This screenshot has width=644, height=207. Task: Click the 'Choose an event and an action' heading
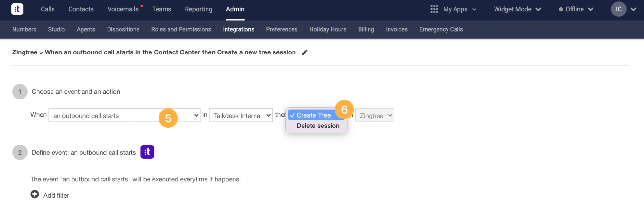[76, 92]
